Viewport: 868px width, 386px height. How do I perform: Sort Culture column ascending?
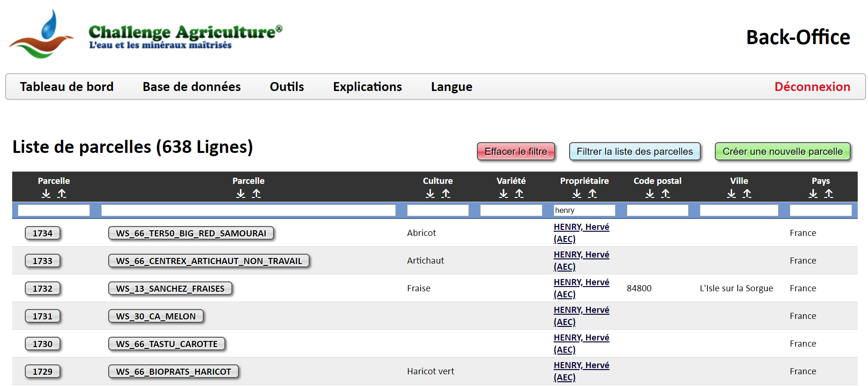tap(446, 194)
